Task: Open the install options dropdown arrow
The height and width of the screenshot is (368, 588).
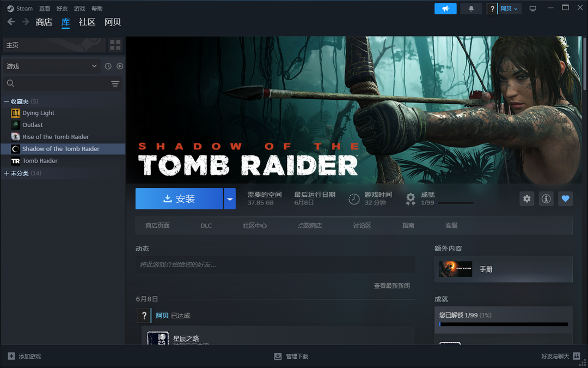Action: click(x=230, y=198)
